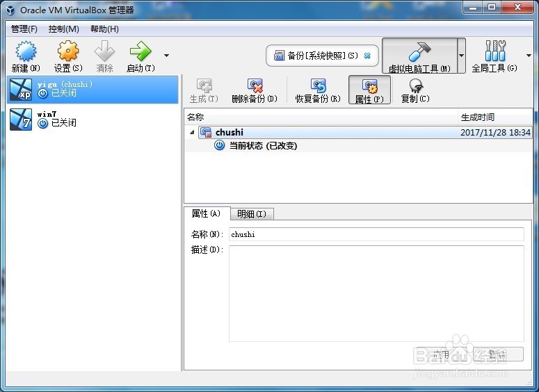Click the Machine Tools (虚拟电脑工具) hammer icon
This screenshot has height=392, width=539.
419,52
